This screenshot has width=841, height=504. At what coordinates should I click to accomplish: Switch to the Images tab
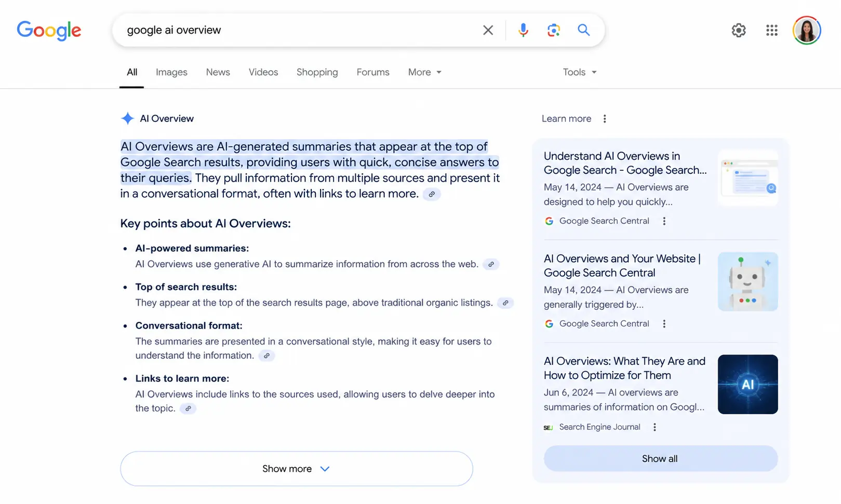171,72
